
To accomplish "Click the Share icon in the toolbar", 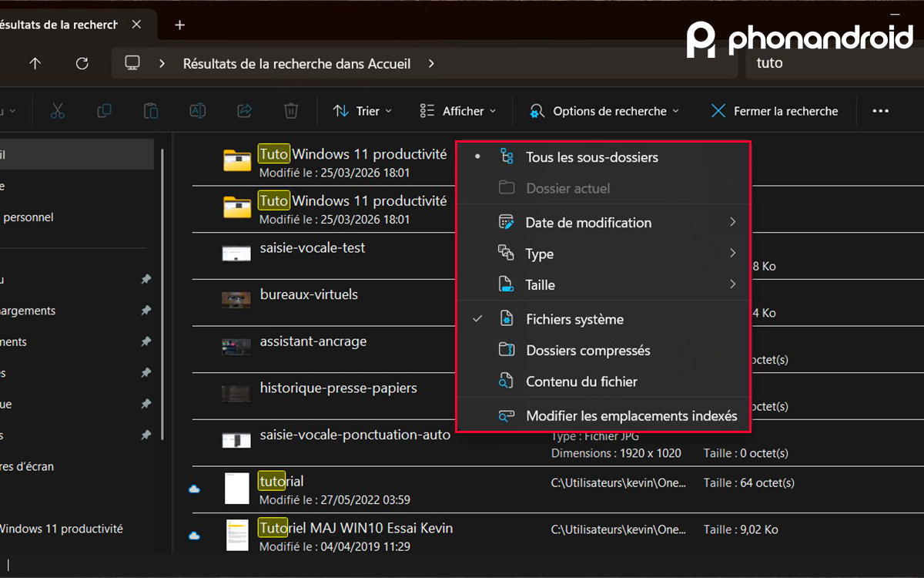I will coord(244,110).
